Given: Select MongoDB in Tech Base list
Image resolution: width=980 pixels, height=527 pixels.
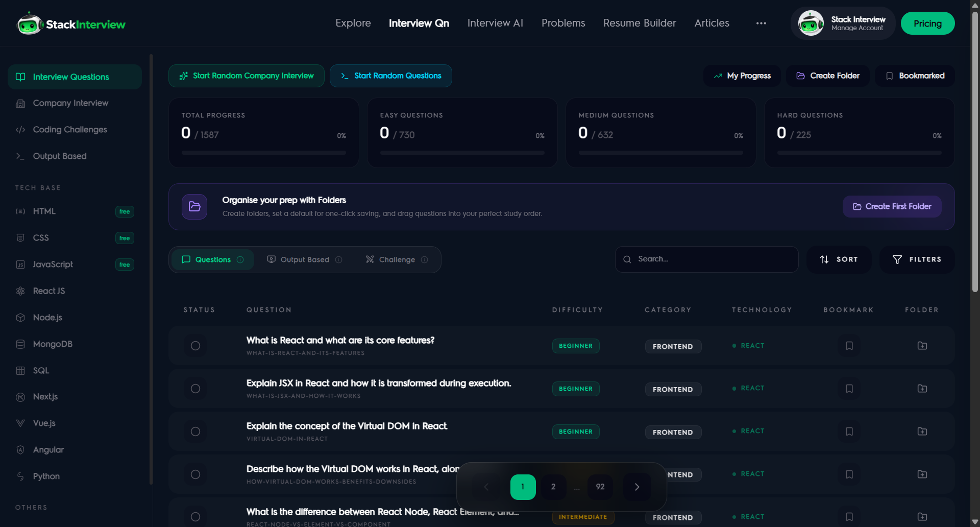Looking at the screenshot, I should 75,344.
